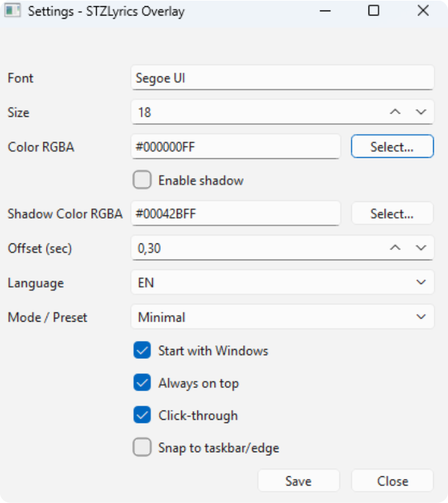Screen dimensions: 448x503
Task: Click the Color RGBA hex field
Action: click(236, 147)
